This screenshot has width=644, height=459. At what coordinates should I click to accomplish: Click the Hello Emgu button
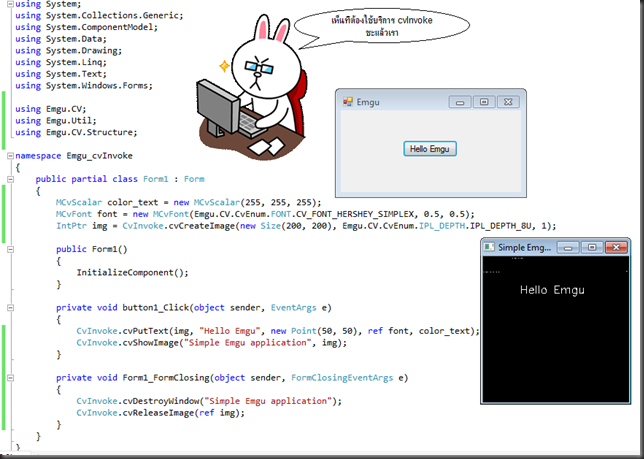click(x=430, y=149)
